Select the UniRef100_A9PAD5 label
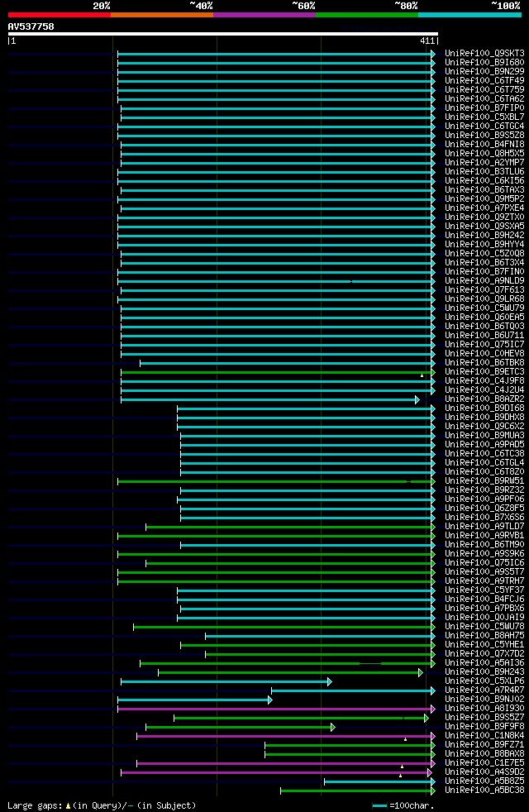This screenshot has height=812, width=529. click(484, 444)
